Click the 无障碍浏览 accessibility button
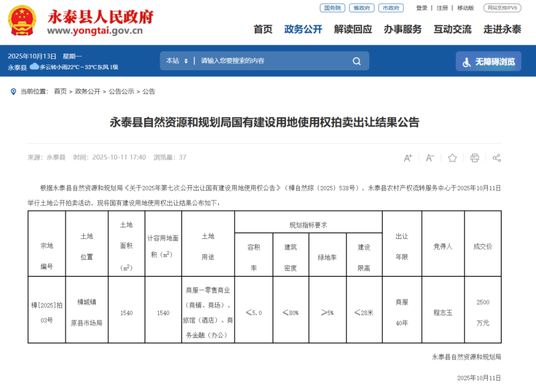 [488, 62]
